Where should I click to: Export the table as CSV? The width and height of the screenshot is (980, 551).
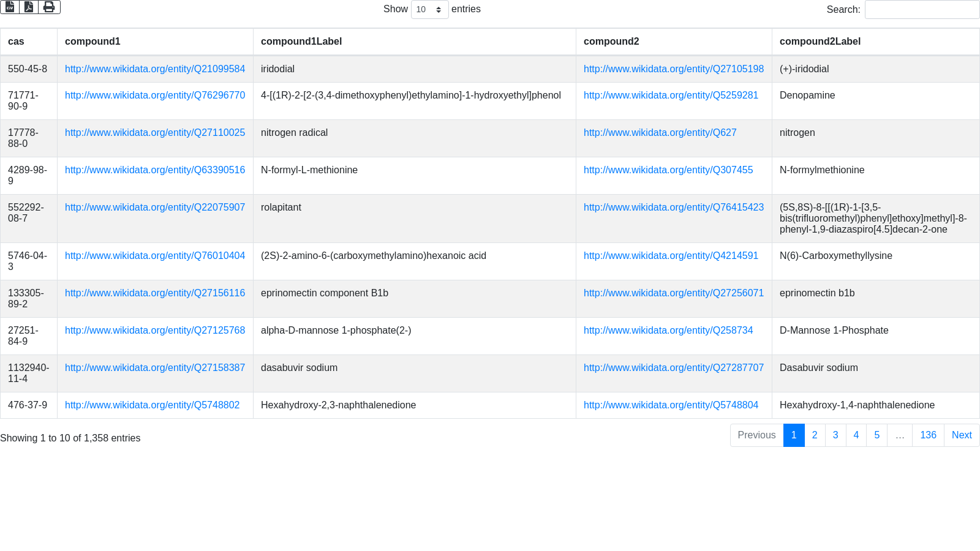tap(10, 7)
